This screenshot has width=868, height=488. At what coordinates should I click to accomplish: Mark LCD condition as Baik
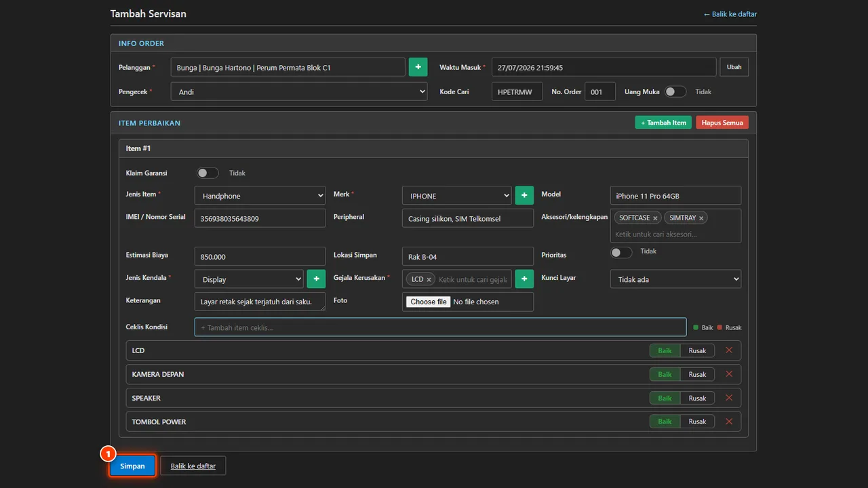(x=665, y=350)
